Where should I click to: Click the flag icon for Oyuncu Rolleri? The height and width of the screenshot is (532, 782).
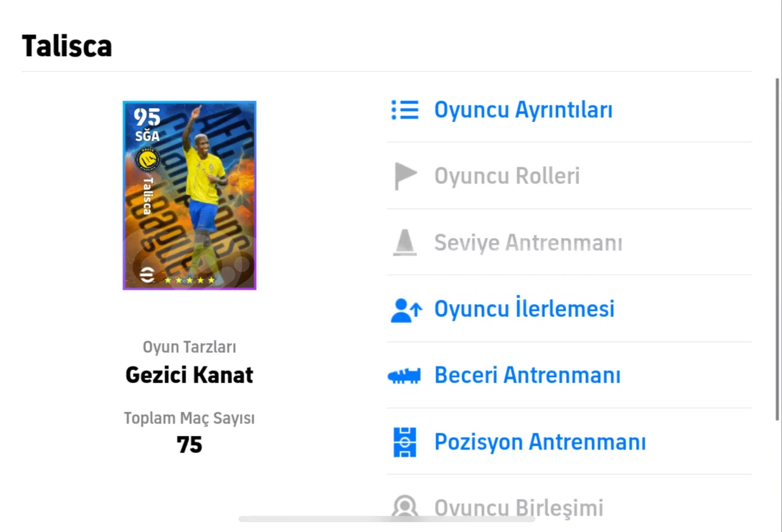click(x=405, y=176)
